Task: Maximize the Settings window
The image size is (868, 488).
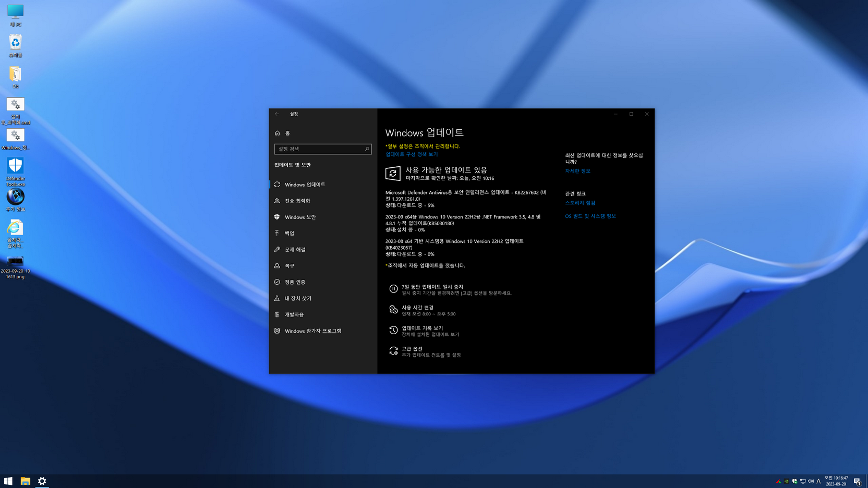Action: click(x=631, y=114)
